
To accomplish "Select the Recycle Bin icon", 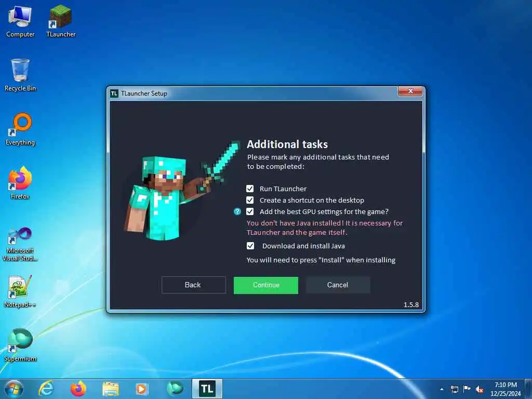I will point(20,75).
